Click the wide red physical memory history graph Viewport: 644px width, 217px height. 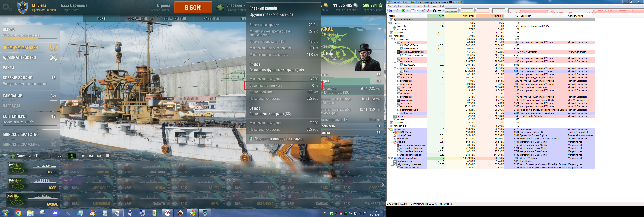tap(576, 11)
